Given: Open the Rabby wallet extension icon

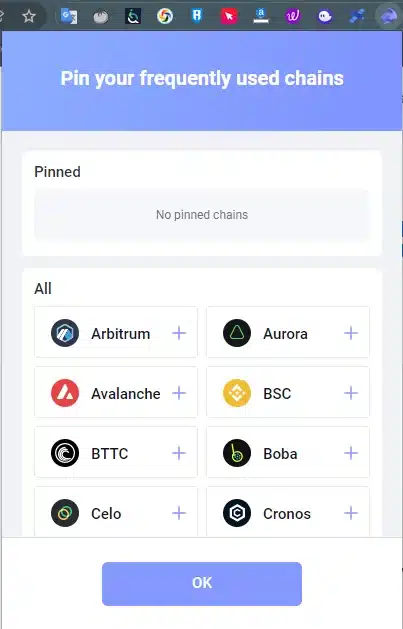Looking at the screenshot, I should (x=388, y=16).
